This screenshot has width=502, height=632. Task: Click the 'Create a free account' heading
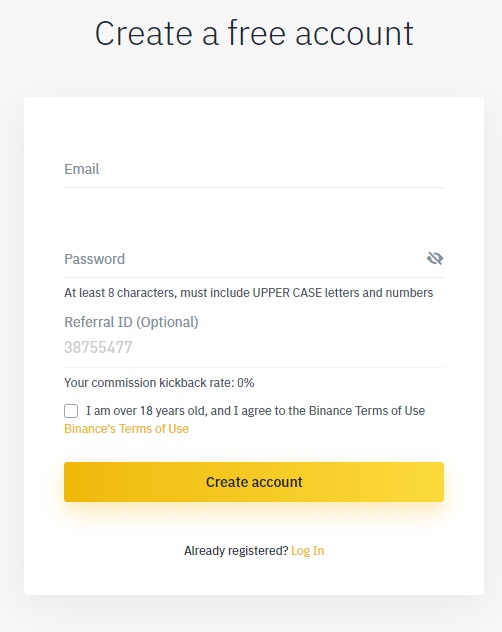pos(254,33)
